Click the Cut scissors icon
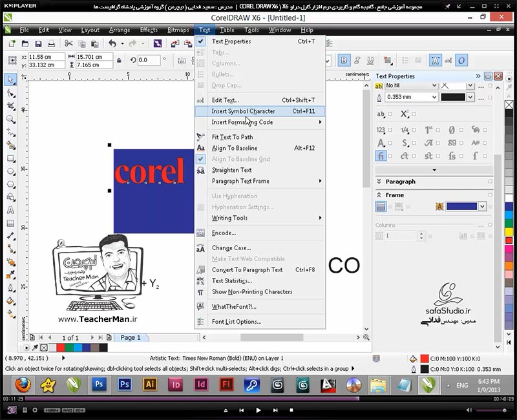Viewport: 517px width, 420px height. (x=69, y=43)
